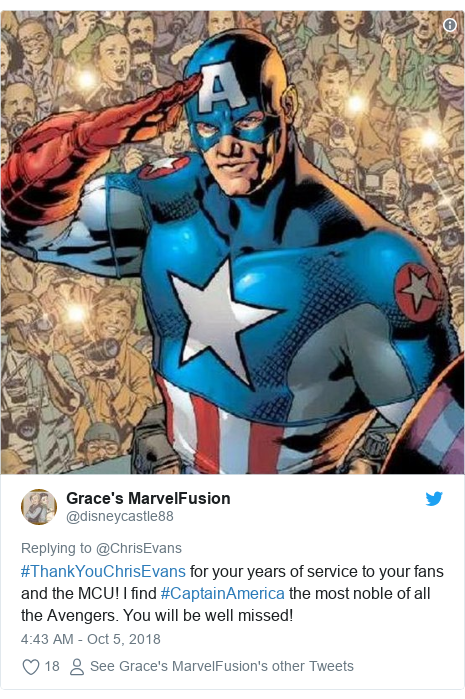
Task: Open the @disneycastle88 handle
Action: [x=119, y=516]
